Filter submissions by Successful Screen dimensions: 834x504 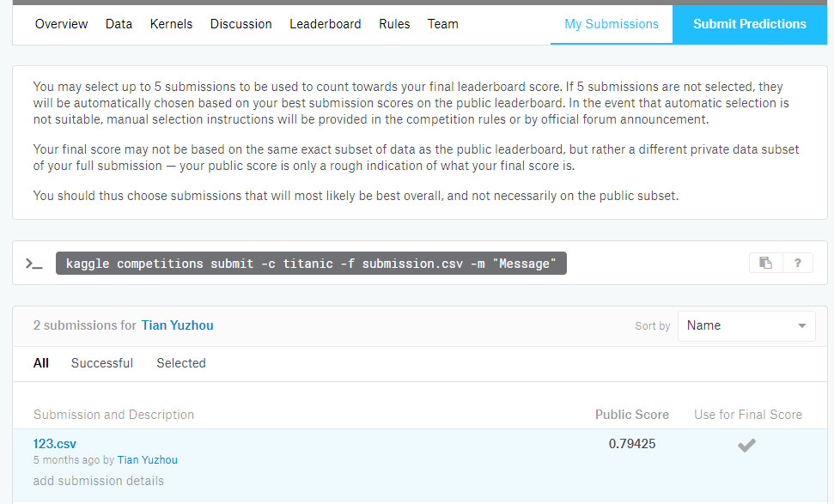point(102,363)
